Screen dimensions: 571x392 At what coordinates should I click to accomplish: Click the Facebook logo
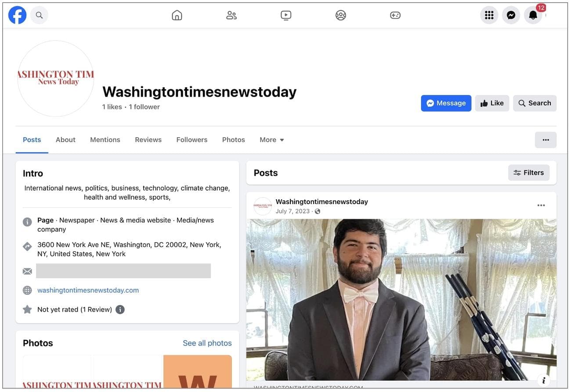coord(17,14)
